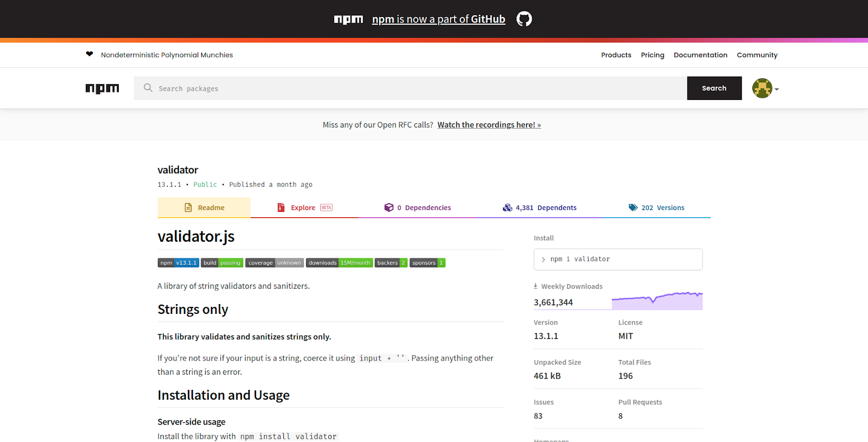Screen dimensions: 868x442
Task: Switch to the 202 Versions tab
Action: (656, 207)
